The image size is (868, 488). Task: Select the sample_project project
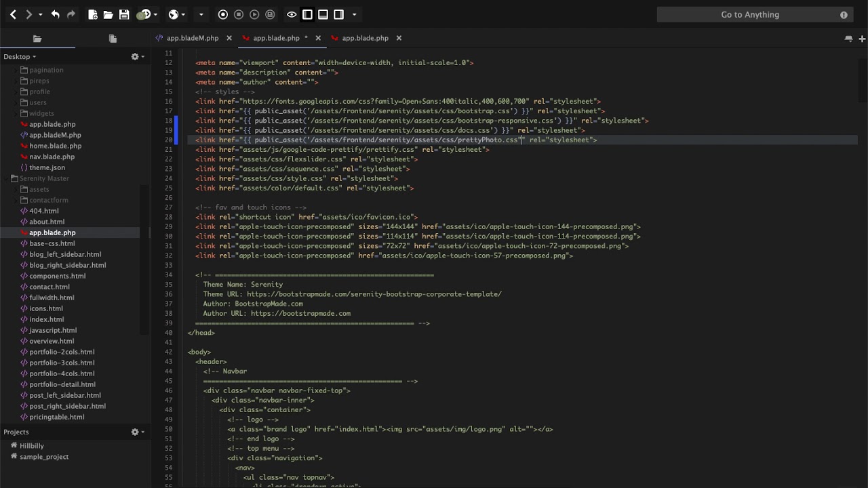[x=44, y=457]
